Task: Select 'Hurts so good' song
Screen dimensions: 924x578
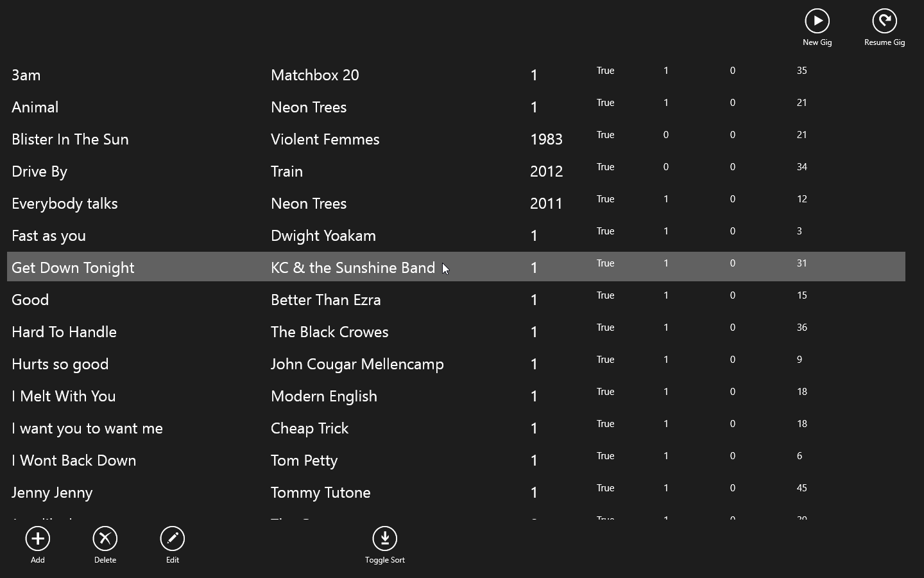Action: point(60,364)
